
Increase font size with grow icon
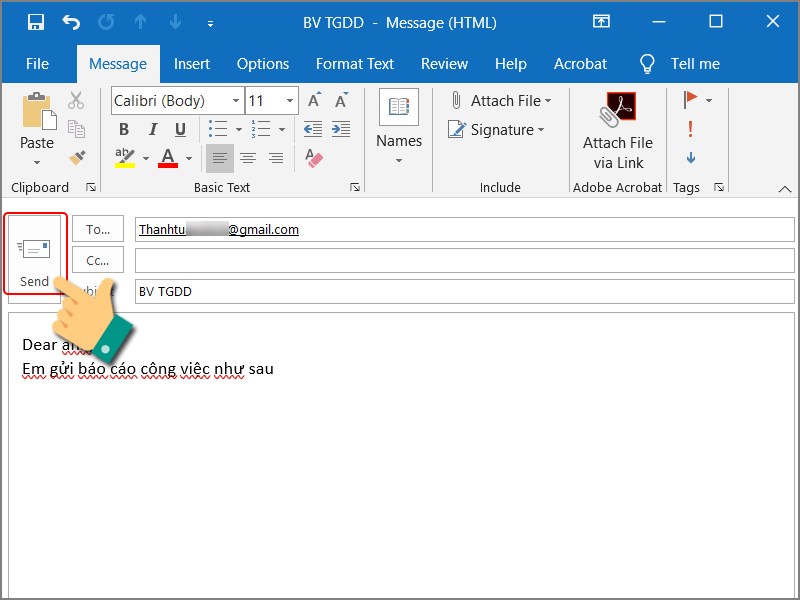tap(314, 100)
